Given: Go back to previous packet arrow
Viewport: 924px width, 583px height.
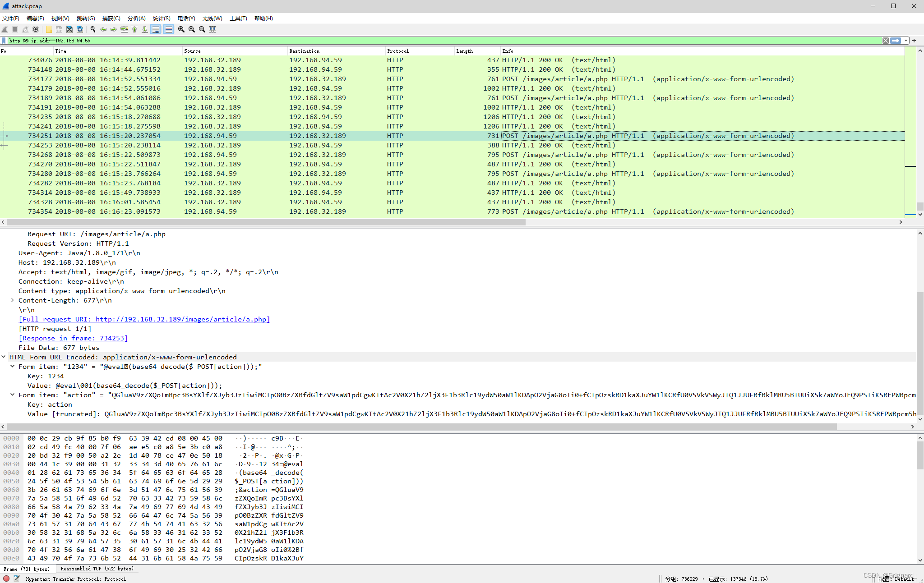Looking at the screenshot, I should click(103, 29).
